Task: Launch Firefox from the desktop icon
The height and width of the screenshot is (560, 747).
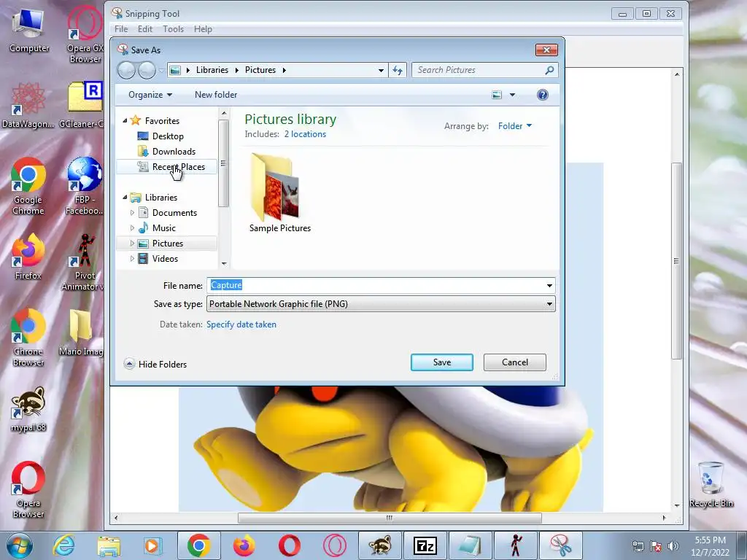Action: click(28, 257)
